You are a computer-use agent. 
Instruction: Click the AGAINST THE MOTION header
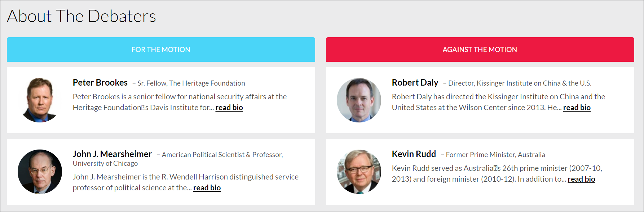[480, 49]
